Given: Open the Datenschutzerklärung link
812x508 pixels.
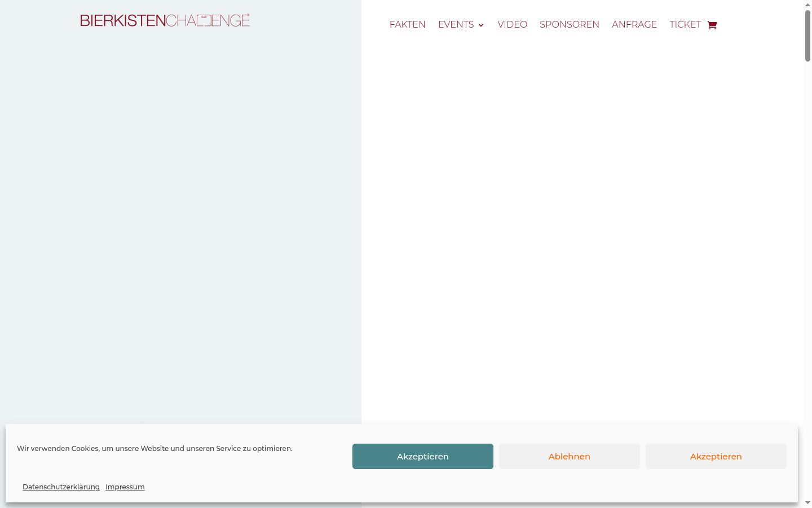Looking at the screenshot, I should click(x=61, y=487).
